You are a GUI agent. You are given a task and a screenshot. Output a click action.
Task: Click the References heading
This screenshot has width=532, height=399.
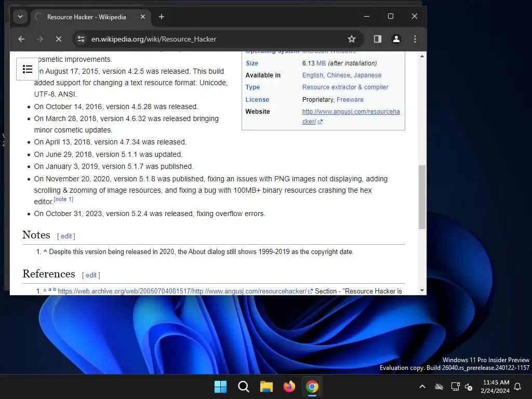[x=49, y=274]
